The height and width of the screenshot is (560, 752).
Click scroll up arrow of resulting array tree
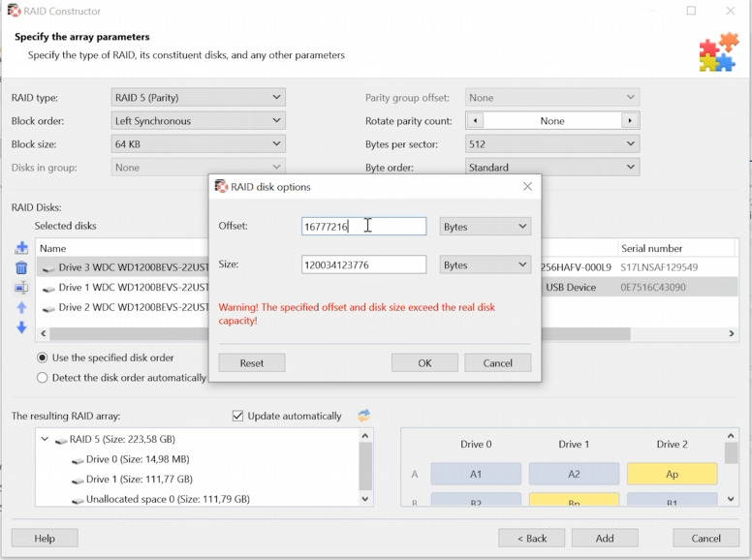365,435
